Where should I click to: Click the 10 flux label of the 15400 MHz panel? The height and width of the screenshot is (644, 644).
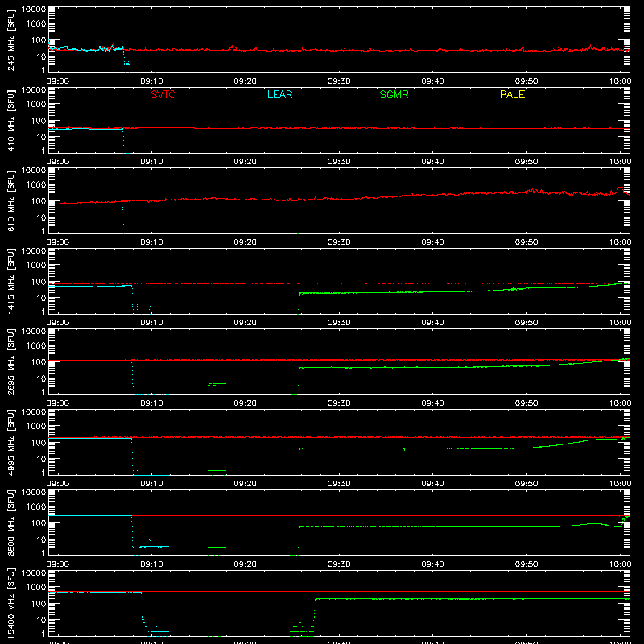[x=41, y=620]
